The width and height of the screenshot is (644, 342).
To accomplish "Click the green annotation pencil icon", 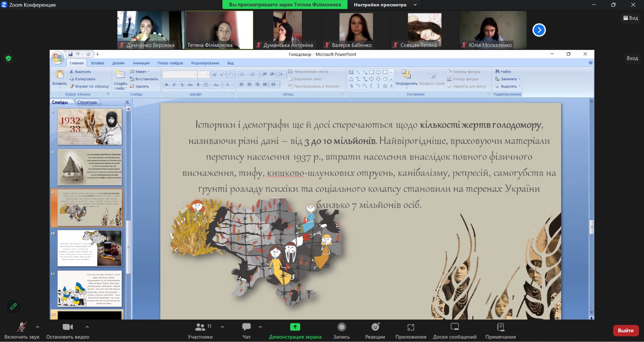I will pos(13,307).
